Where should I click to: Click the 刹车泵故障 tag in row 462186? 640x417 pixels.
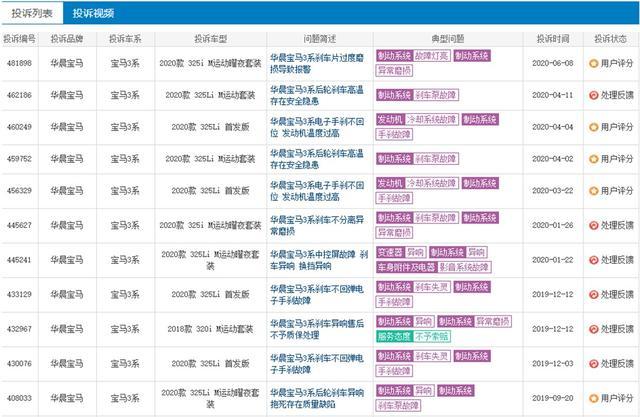pos(436,95)
